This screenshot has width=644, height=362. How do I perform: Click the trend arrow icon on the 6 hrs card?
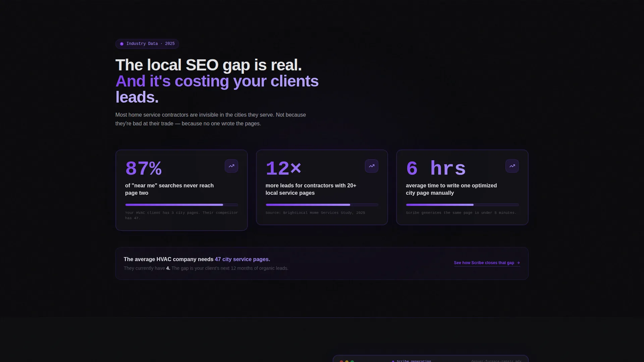click(512, 166)
